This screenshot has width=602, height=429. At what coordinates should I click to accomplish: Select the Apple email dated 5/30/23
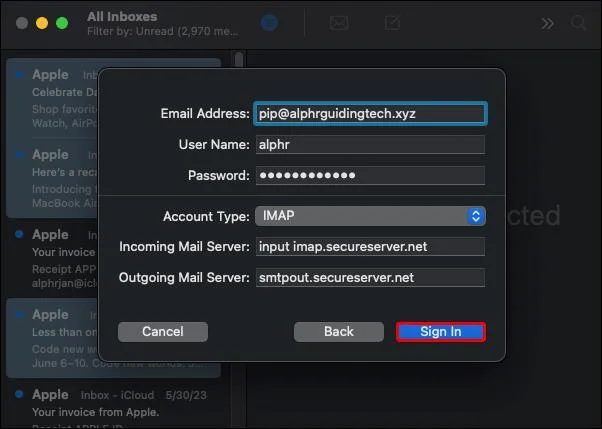coord(113,405)
